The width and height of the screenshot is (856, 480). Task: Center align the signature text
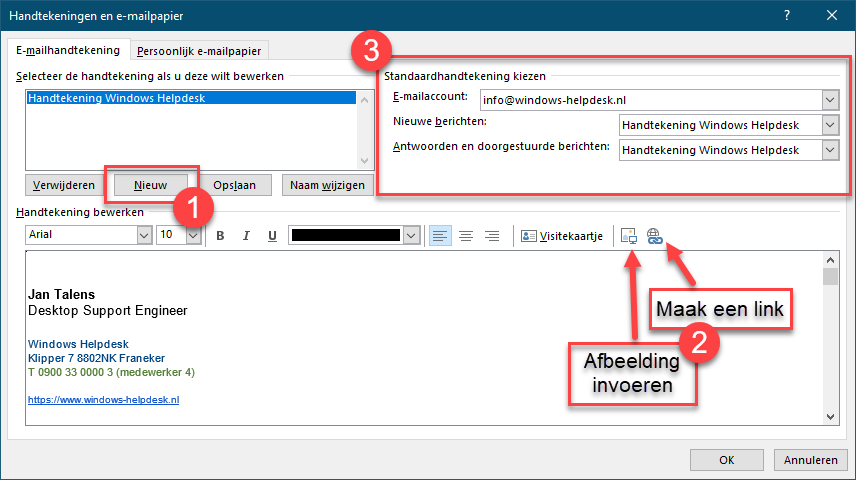point(465,236)
